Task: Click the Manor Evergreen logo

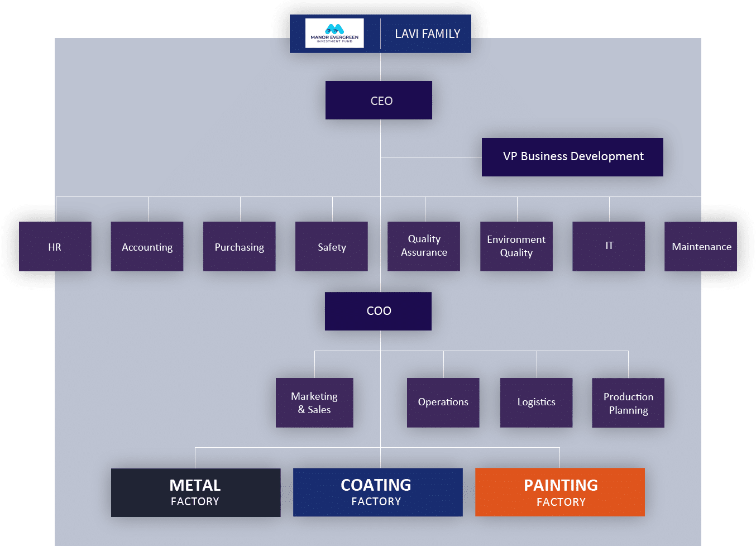Action: pos(334,33)
